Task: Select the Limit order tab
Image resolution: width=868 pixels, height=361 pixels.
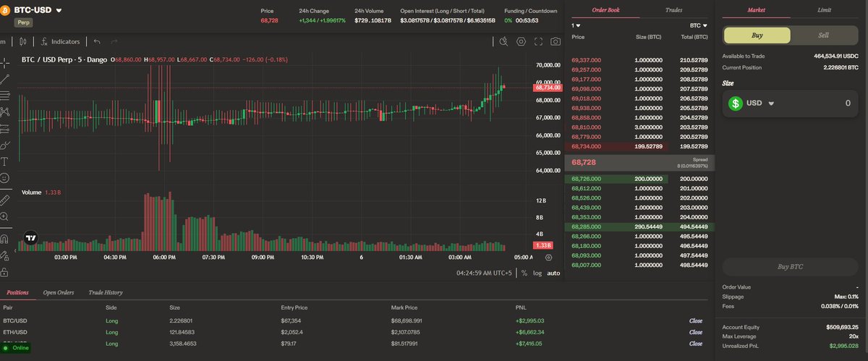Action: 824,10
